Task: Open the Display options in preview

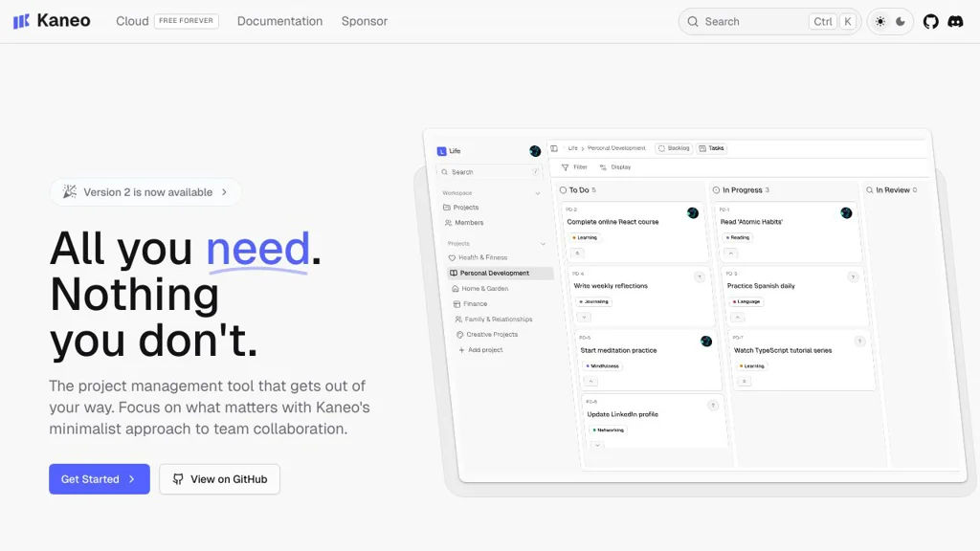Action: (615, 167)
